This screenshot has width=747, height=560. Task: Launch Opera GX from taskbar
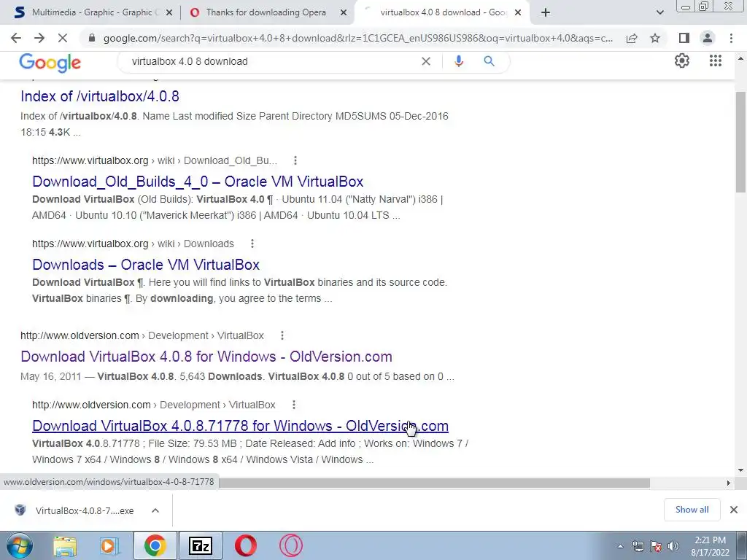[290, 545]
